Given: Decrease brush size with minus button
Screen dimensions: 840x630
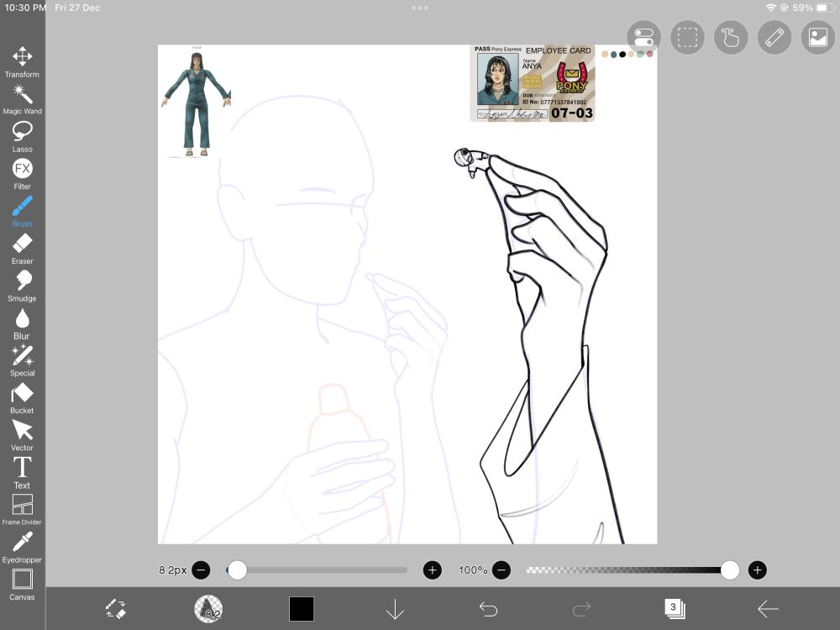Looking at the screenshot, I should point(201,570).
